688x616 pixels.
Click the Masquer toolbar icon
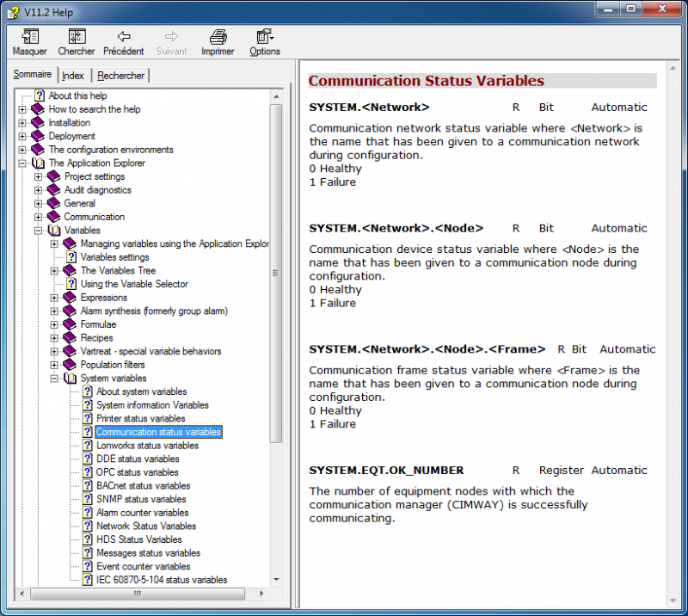[30, 37]
